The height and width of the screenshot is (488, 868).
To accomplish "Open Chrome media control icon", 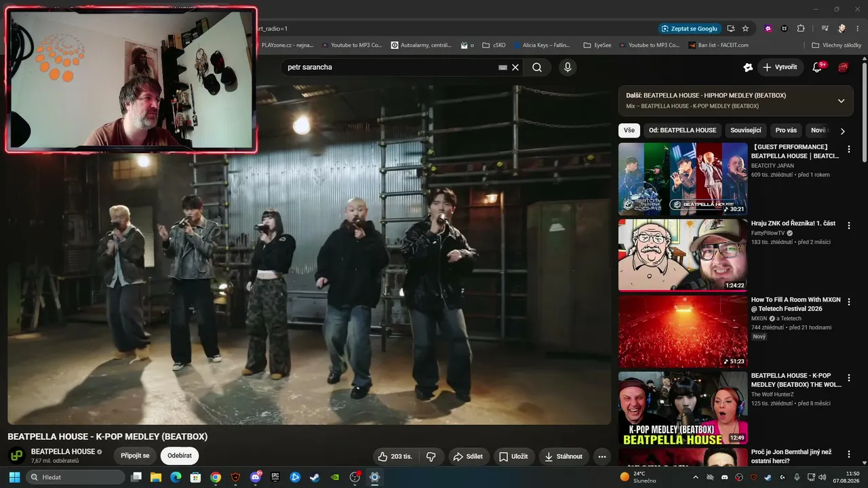I will tap(825, 28).
